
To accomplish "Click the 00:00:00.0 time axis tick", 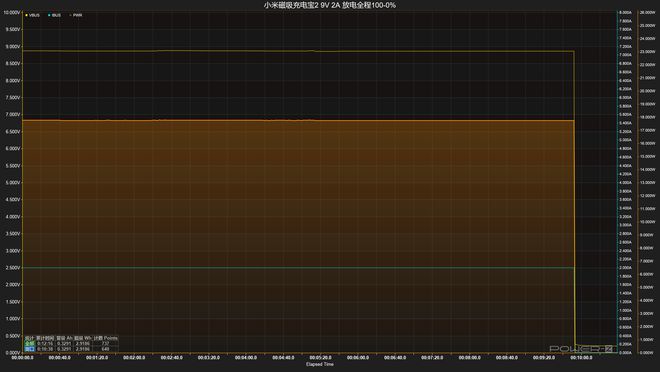I will pyautogui.click(x=22, y=358).
